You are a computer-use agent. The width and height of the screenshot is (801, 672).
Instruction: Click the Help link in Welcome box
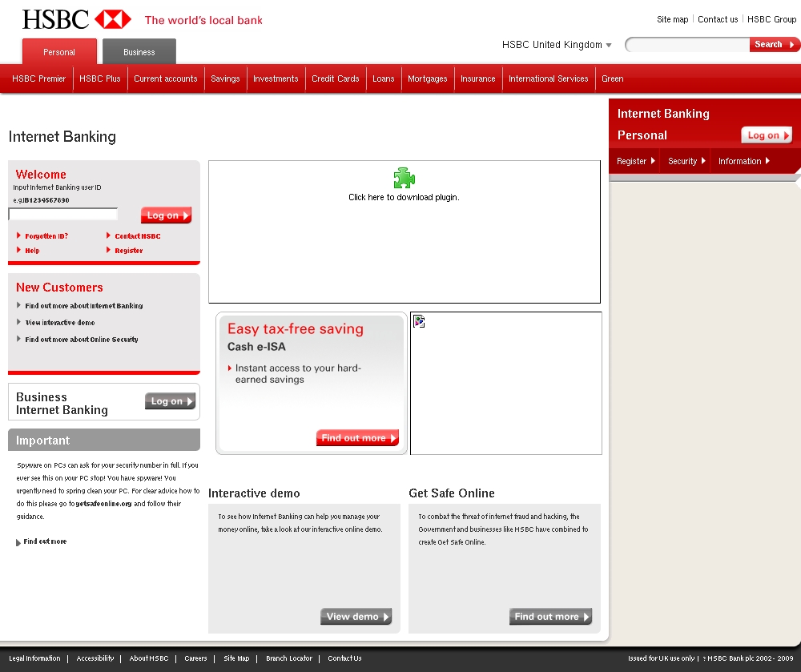coord(32,250)
